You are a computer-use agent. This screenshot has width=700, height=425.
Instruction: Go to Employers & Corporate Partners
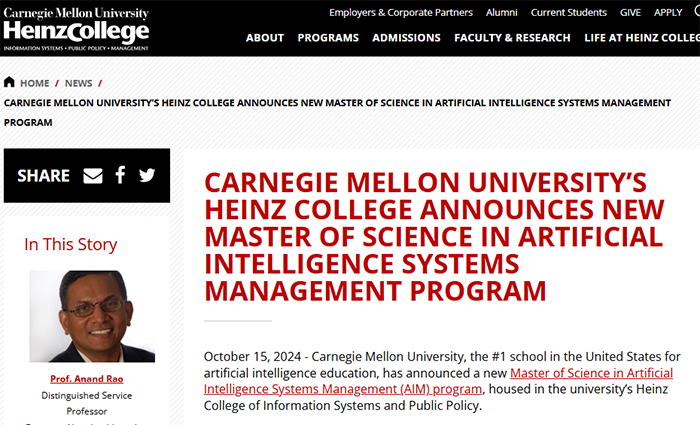coord(401,12)
